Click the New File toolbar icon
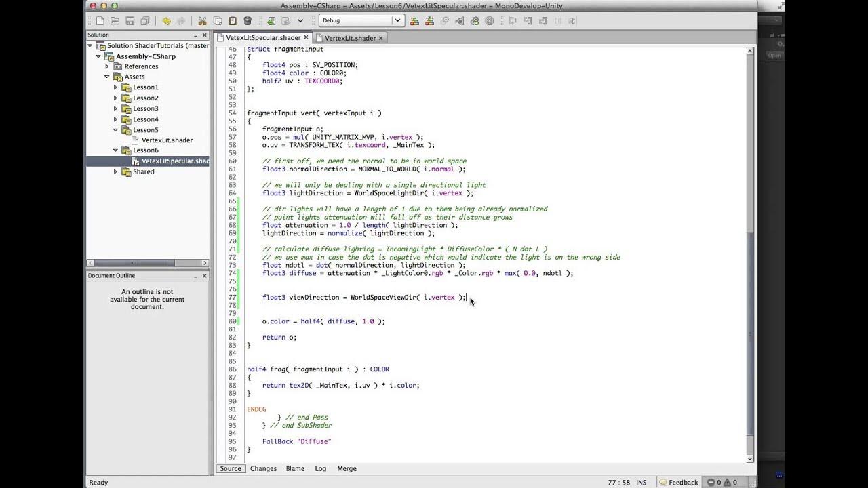 pos(100,21)
